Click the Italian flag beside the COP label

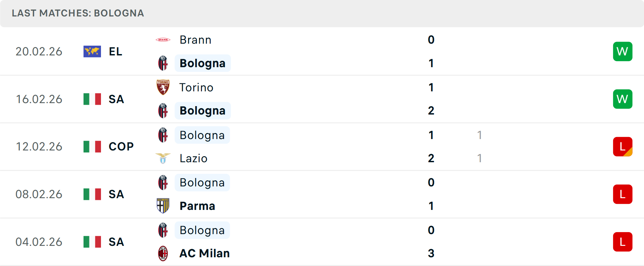pyautogui.click(x=92, y=146)
